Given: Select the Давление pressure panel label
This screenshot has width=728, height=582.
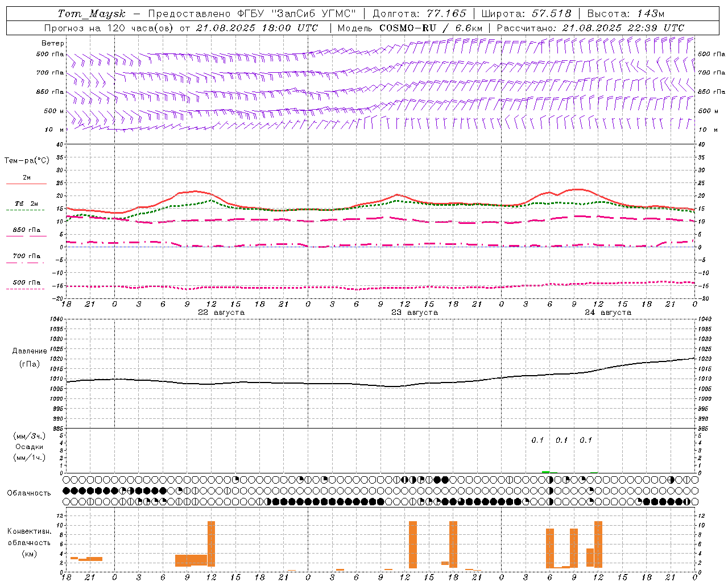Looking at the screenshot, I should 30,351.
